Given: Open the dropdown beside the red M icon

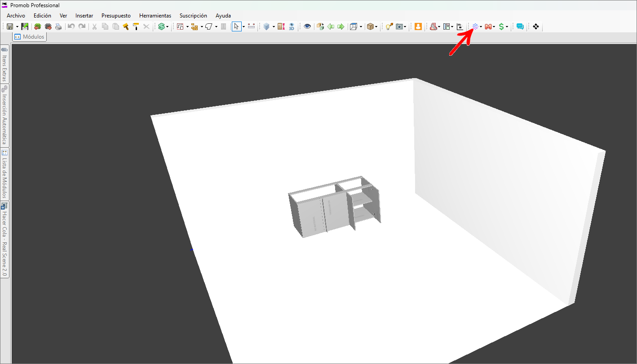Looking at the screenshot, I should pos(494,27).
